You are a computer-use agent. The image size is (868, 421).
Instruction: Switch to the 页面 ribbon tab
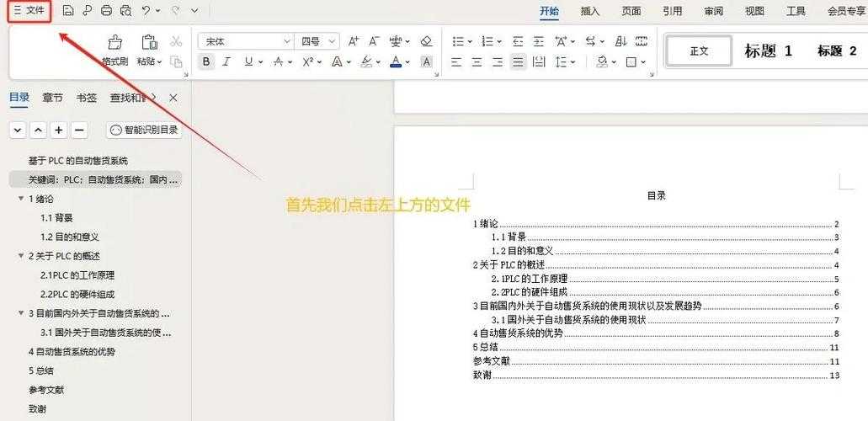click(631, 11)
